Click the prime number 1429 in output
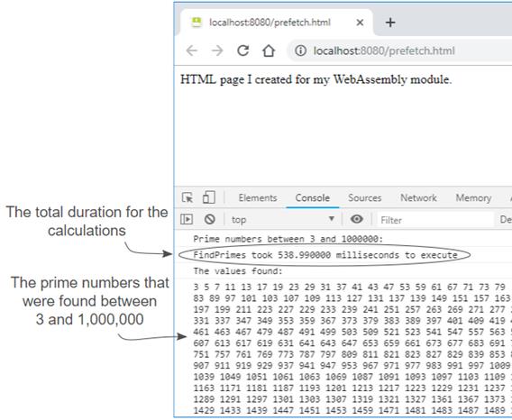 [204, 410]
